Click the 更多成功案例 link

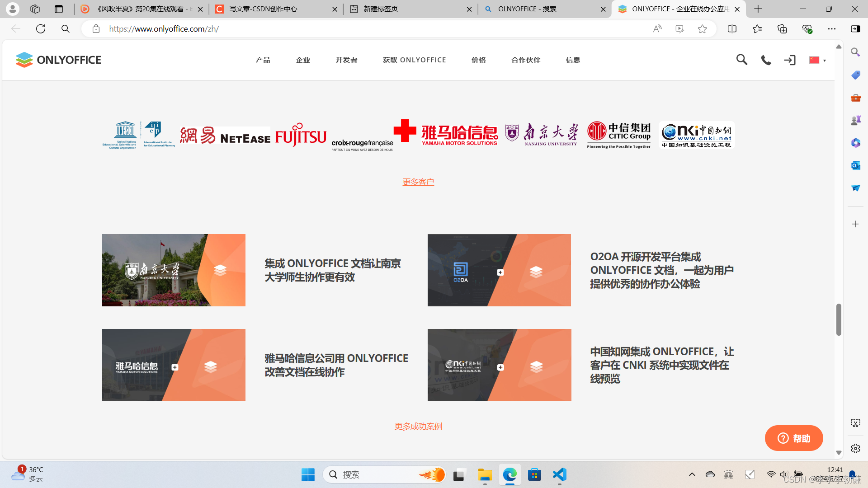pyautogui.click(x=418, y=427)
